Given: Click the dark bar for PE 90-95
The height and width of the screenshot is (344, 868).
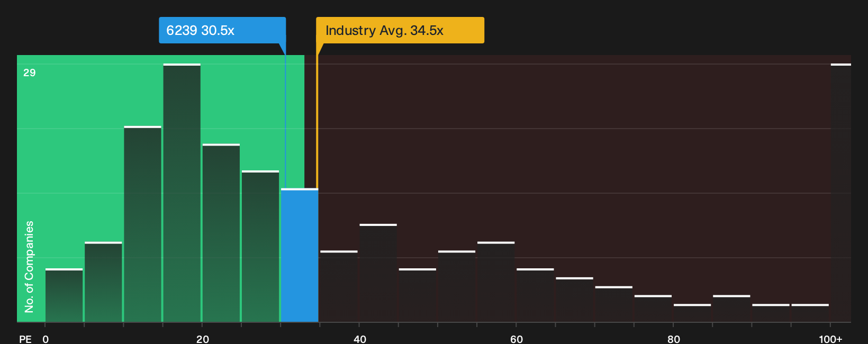Looking at the screenshot, I should [x=771, y=313].
